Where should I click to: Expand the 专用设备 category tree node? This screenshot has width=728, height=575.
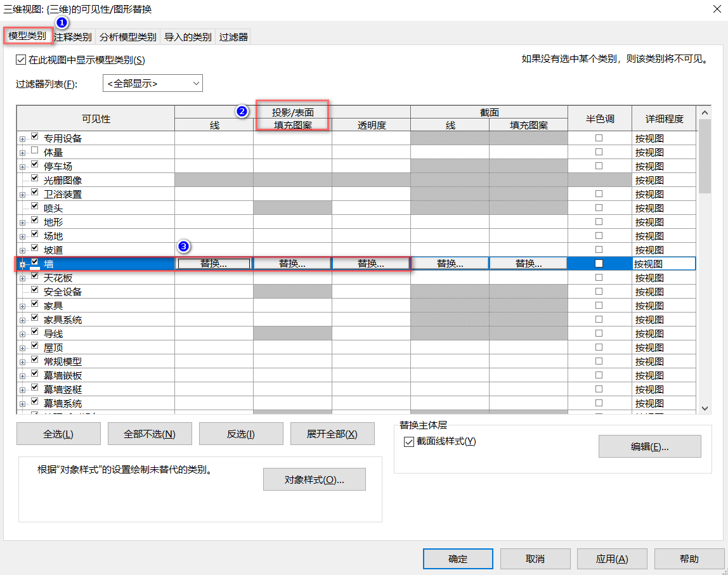22,139
